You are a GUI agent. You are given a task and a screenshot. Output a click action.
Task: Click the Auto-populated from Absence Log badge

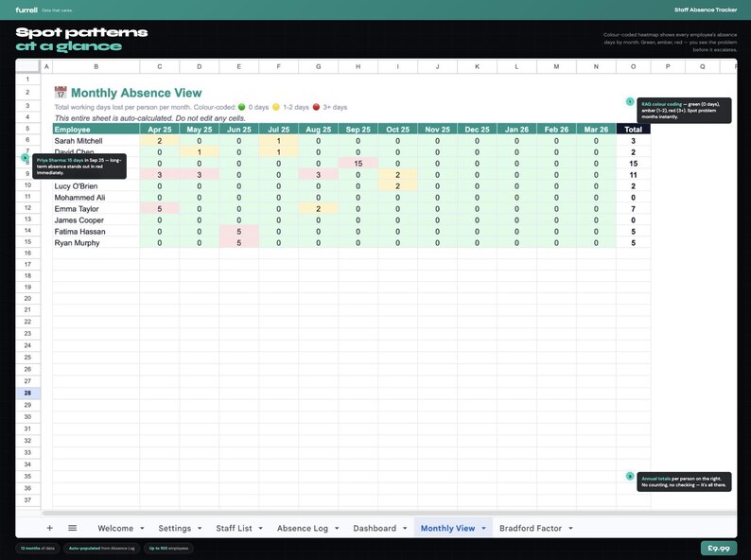tap(101, 548)
